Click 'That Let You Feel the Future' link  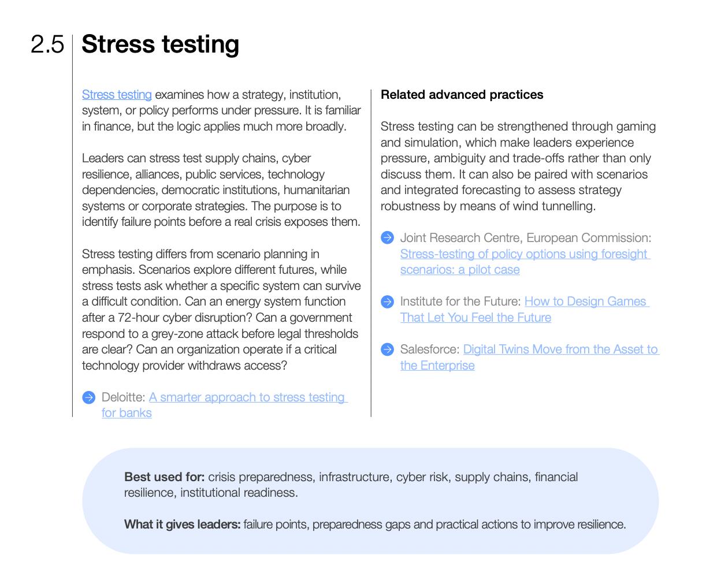(475, 318)
